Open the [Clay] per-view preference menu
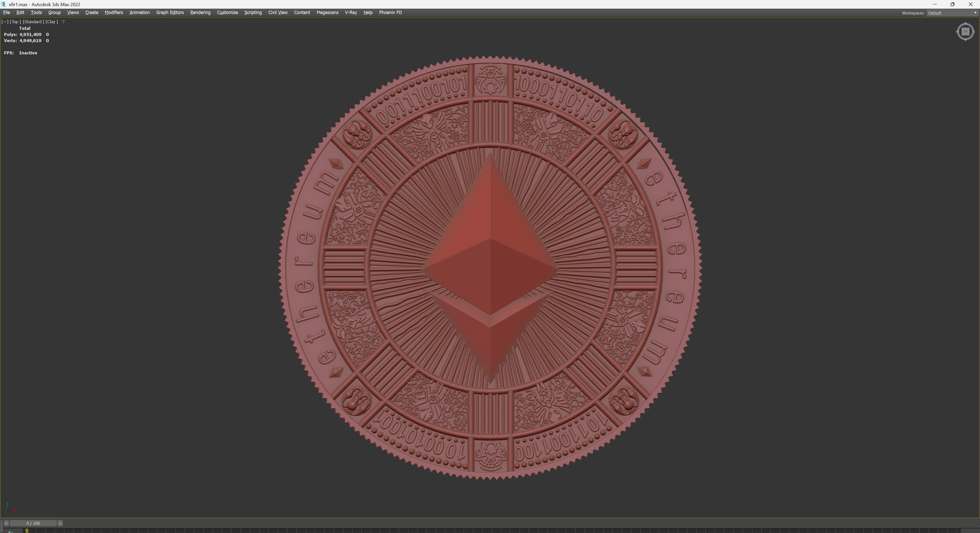980x533 pixels. click(x=52, y=22)
